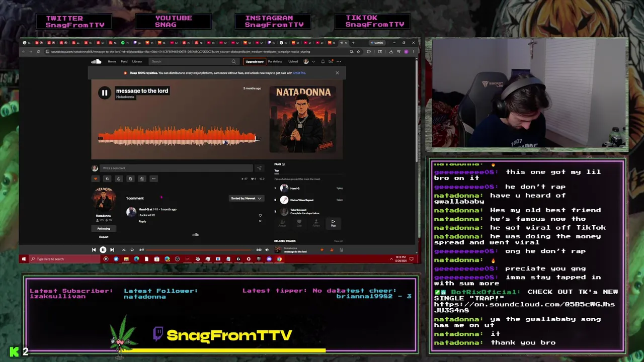The height and width of the screenshot is (362, 644).
Task: Open the Natadonna profile avatar
Action: click(103, 200)
